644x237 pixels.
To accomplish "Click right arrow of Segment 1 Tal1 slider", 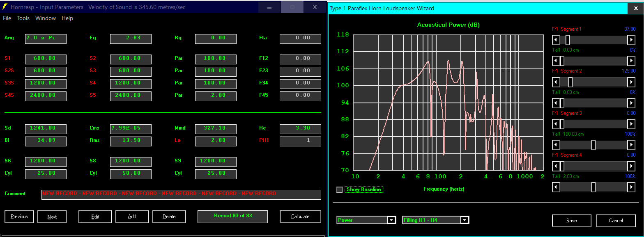I will click(632, 61).
